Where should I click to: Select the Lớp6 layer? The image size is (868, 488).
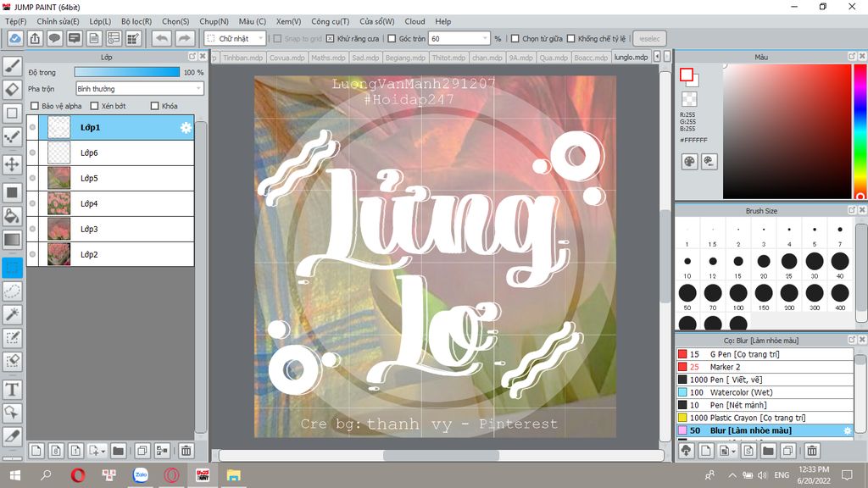110,152
